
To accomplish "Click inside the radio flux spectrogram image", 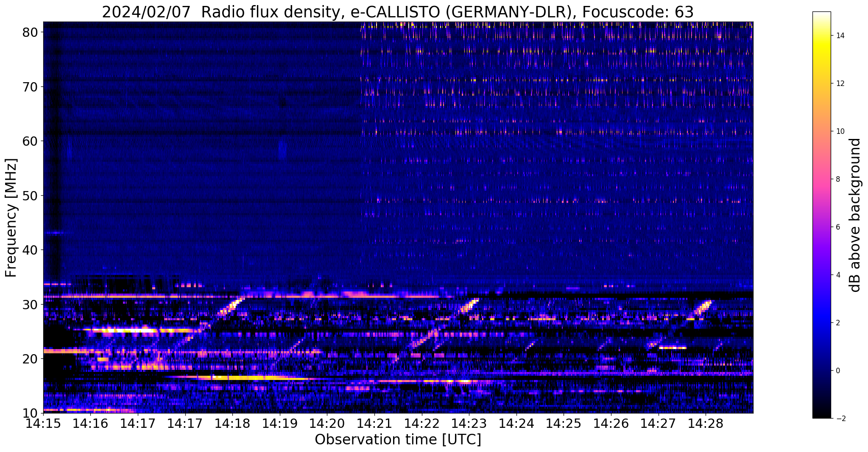I will click(x=398, y=217).
